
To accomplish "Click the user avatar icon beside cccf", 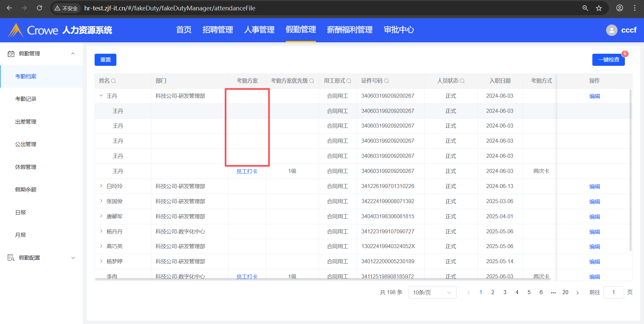I will (x=611, y=30).
